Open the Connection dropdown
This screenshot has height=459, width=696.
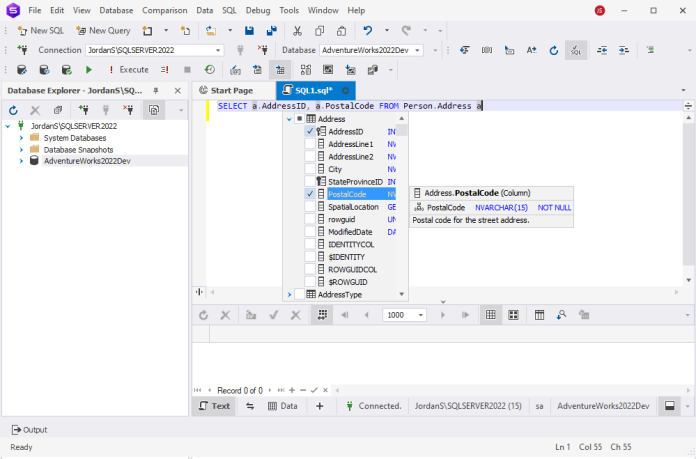click(217, 50)
